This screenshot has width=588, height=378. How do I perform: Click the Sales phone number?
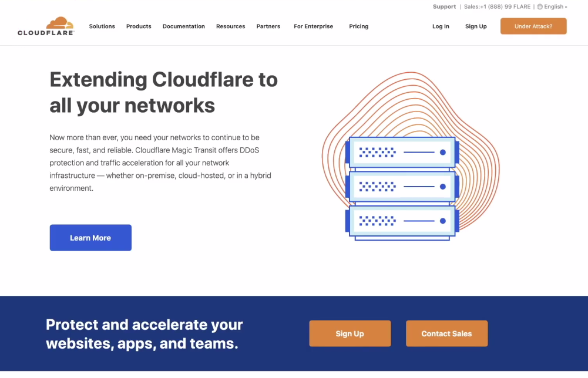click(498, 6)
